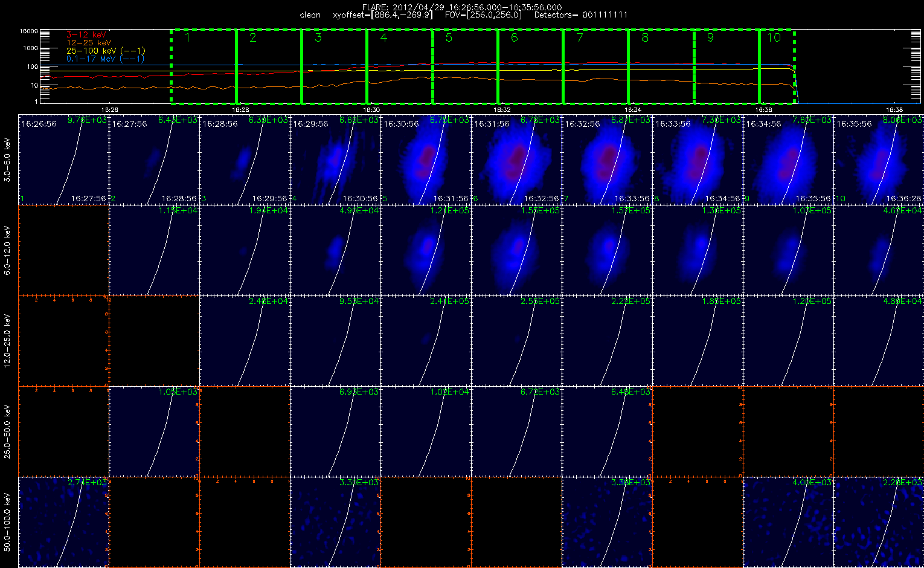Viewport: 924px width, 568px height.
Task: Click the xyoffset=[886.4,-269.9] label
Action: coord(383,15)
